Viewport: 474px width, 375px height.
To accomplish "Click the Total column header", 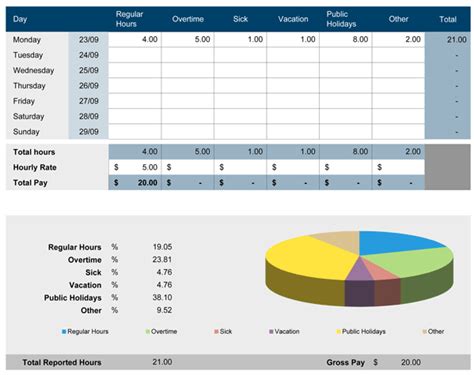I will click(x=448, y=19).
